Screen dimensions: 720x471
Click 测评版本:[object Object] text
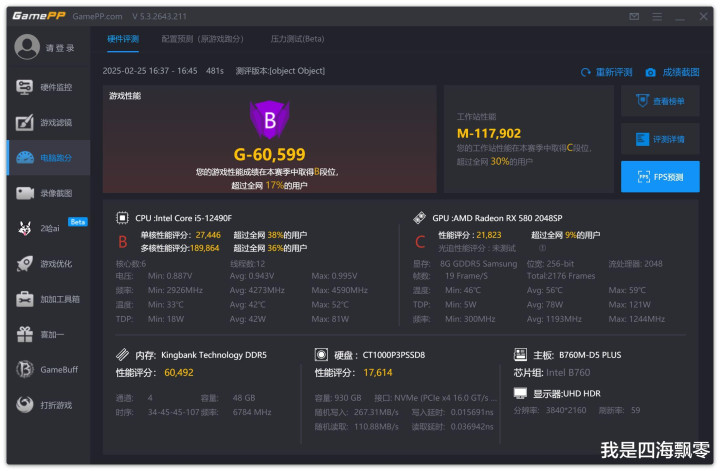[280, 71]
